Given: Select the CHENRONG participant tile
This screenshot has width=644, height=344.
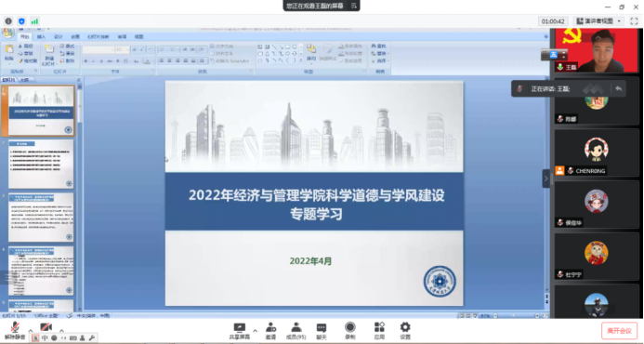Looking at the screenshot, I should tap(597, 152).
